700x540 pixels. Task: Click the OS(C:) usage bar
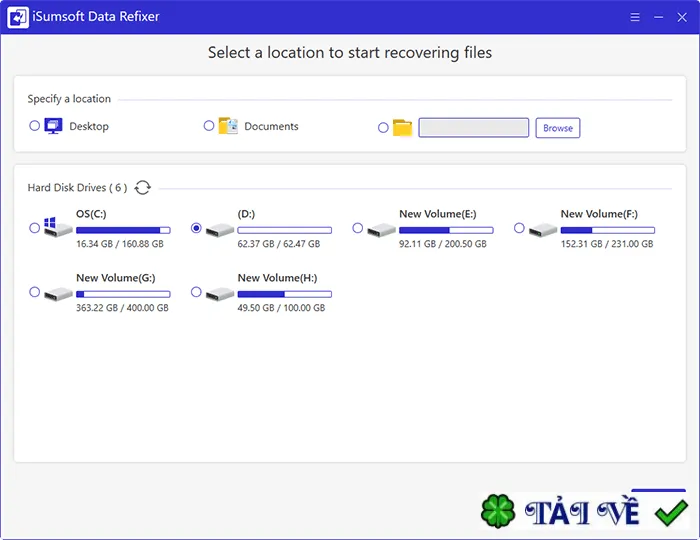(123, 230)
